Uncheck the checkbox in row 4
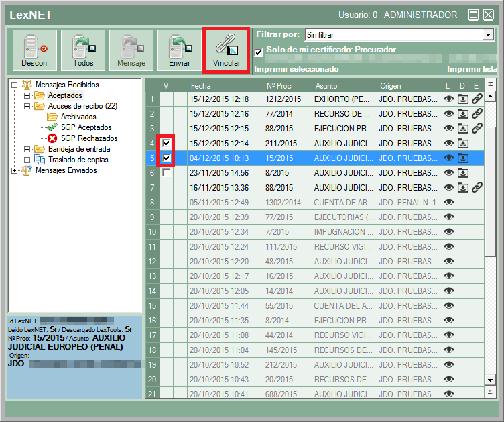The width and height of the screenshot is (504, 422). coord(166,144)
